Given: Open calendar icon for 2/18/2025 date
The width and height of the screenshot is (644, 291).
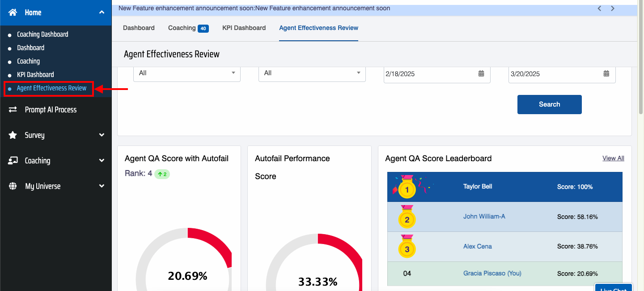Looking at the screenshot, I should [x=481, y=74].
